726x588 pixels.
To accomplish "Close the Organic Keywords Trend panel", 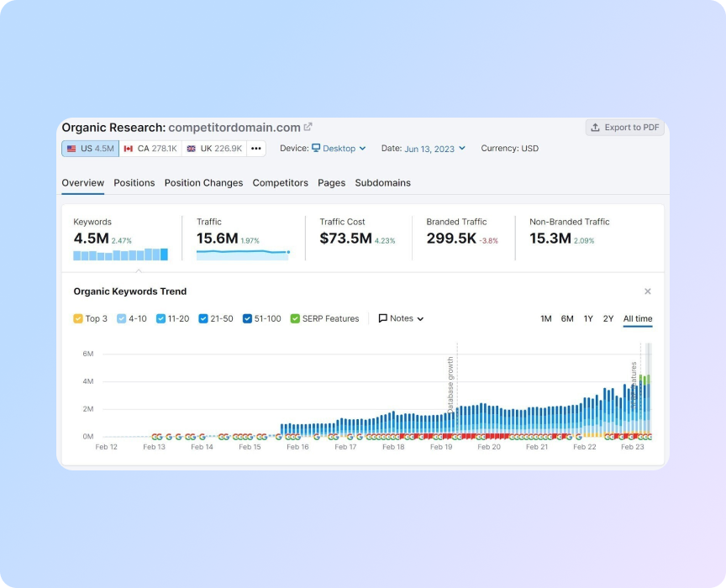I will coord(648,291).
